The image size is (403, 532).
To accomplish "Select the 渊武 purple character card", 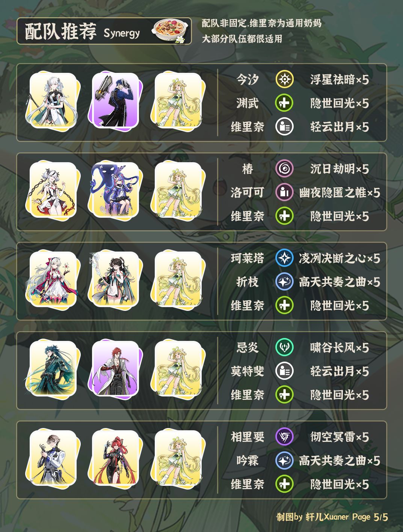I will click(x=115, y=101).
